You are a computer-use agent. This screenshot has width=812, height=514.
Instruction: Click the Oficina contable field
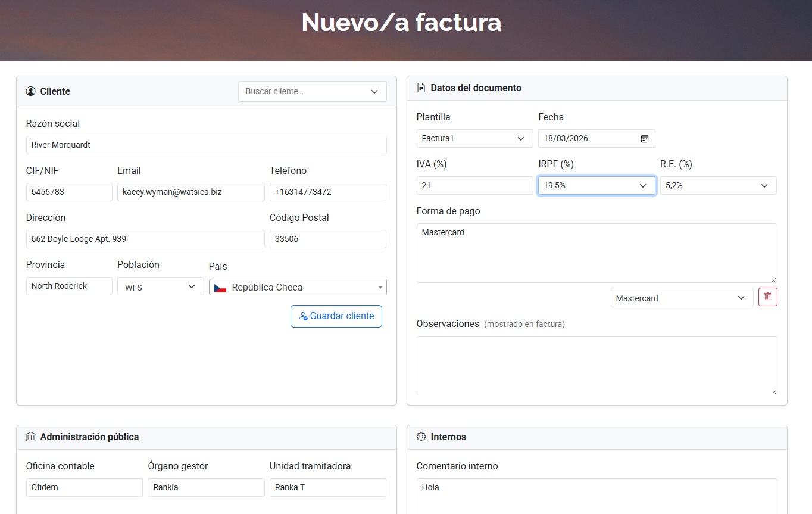coord(84,487)
